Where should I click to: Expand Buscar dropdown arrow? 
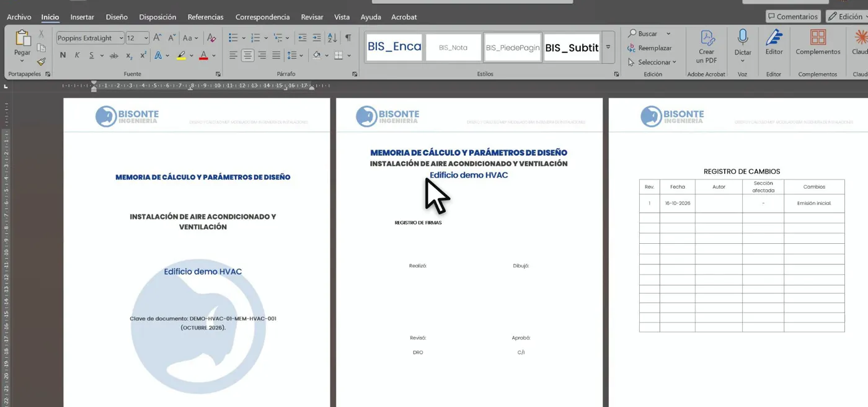668,34
